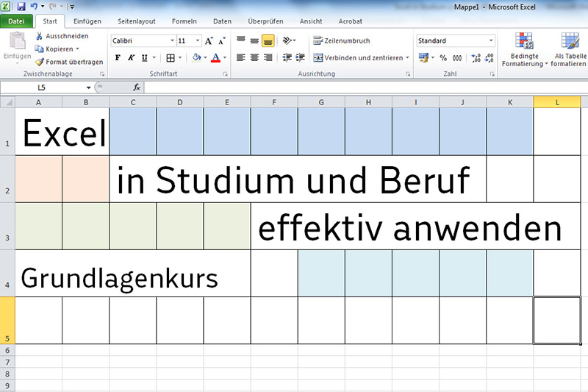
Task: Decrease font size with small A icon
Action: pyautogui.click(x=222, y=41)
